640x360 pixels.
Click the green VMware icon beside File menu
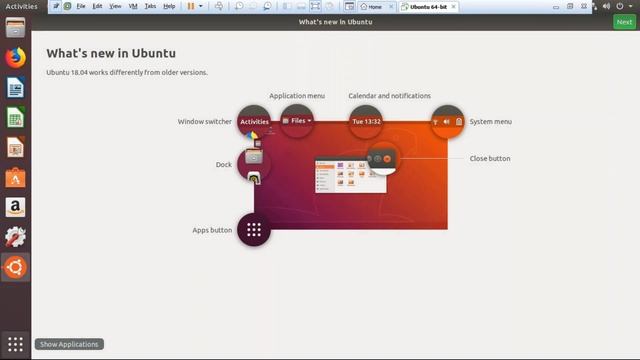67,6
